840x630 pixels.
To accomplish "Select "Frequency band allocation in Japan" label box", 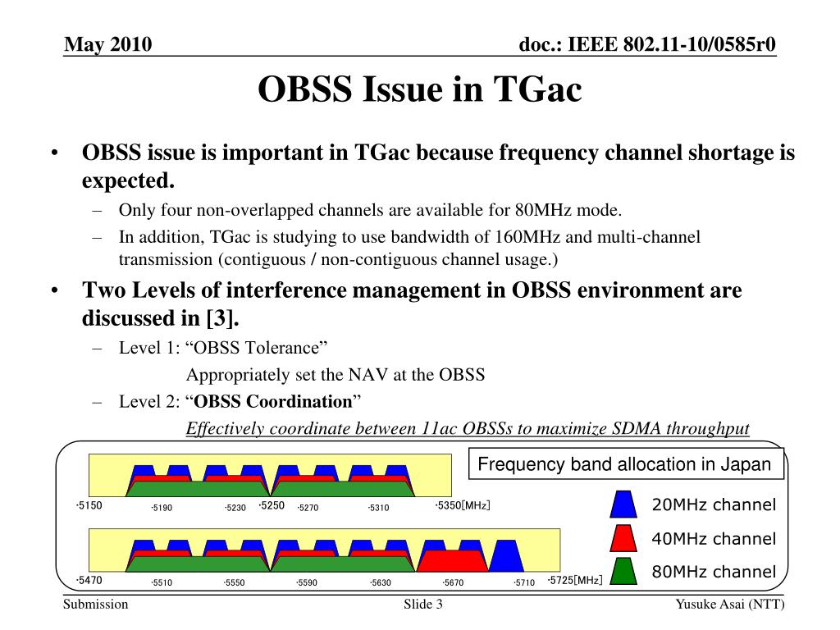I will pos(626,464).
